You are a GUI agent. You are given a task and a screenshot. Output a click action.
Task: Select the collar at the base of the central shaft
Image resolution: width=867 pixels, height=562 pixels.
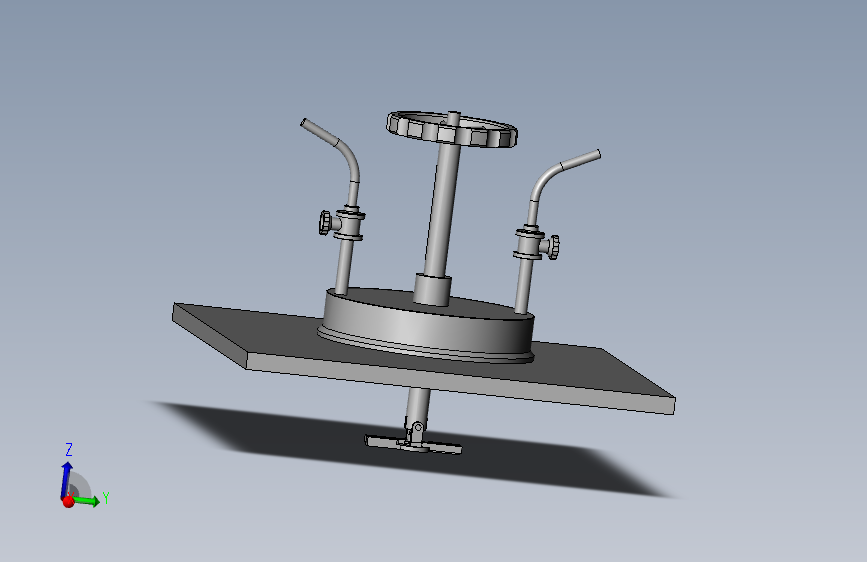click(432, 289)
